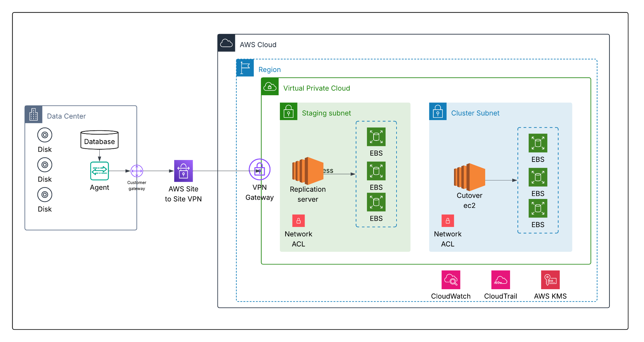Click the Staging subnet Network ACL icon
The image size is (644, 342).
point(298,221)
